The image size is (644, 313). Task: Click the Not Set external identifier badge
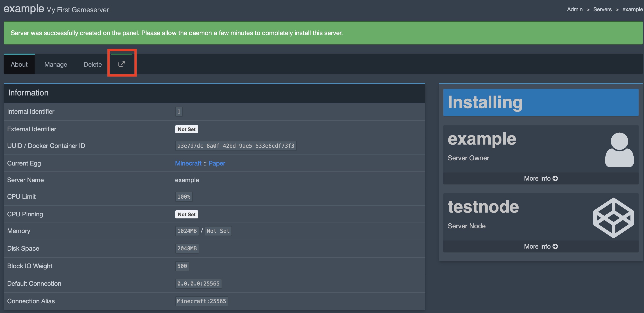[x=186, y=129]
